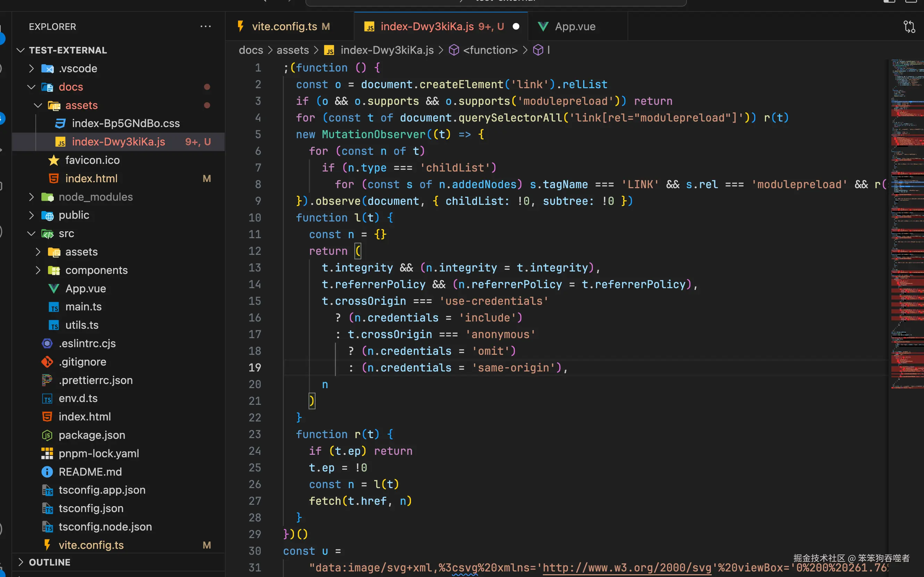Screen dimensions: 924x577
Task: Expand the src components folder
Action: tap(96, 270)
